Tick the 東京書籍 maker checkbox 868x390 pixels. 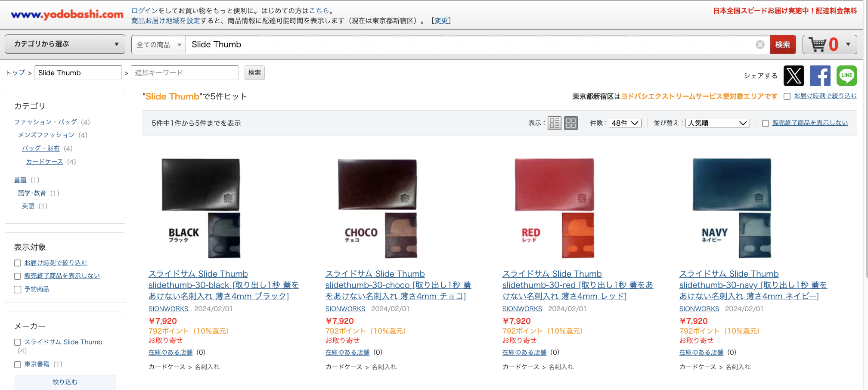pos(18,365)
